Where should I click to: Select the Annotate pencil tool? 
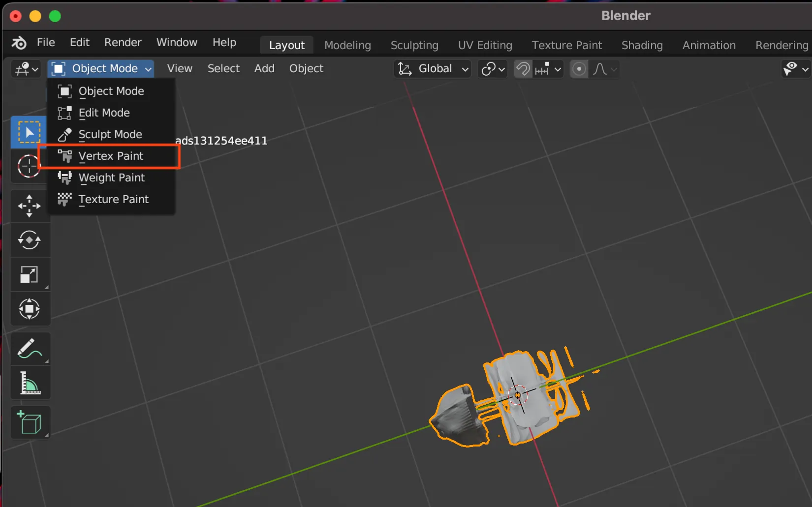29,348
